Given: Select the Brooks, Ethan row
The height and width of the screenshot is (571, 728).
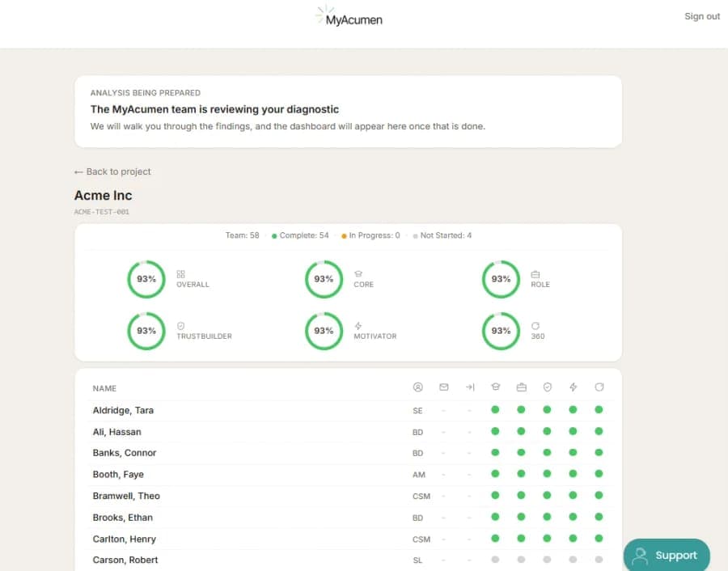Looking at the screenshot, I should (x=350, y=517).
